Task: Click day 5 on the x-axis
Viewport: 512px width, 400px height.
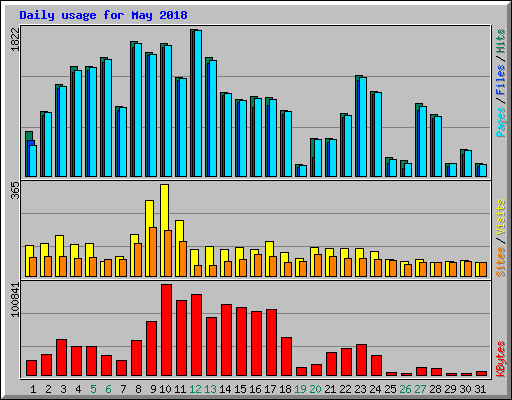Action: pos(93,389)
